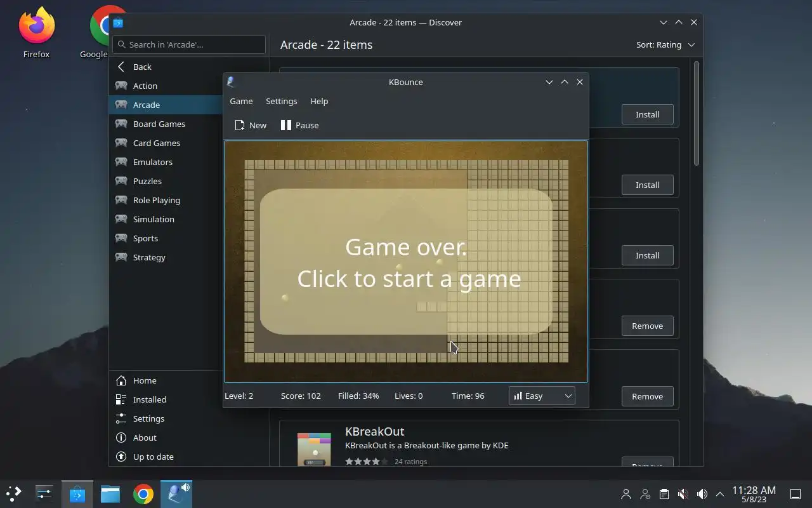Open the Board Games category
The image size is (812, 508).
tap(166, 124)
